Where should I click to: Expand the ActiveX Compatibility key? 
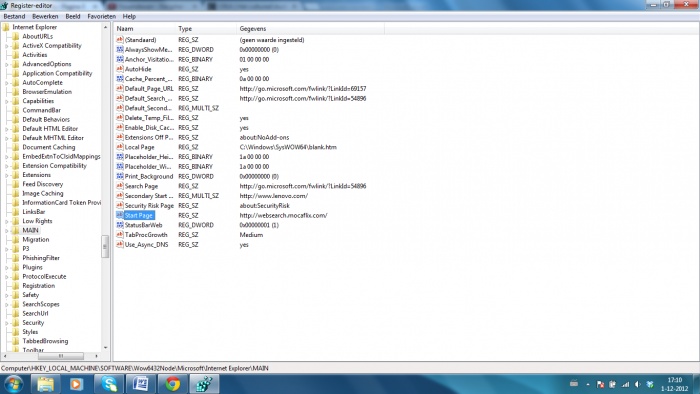pos(7,46)
